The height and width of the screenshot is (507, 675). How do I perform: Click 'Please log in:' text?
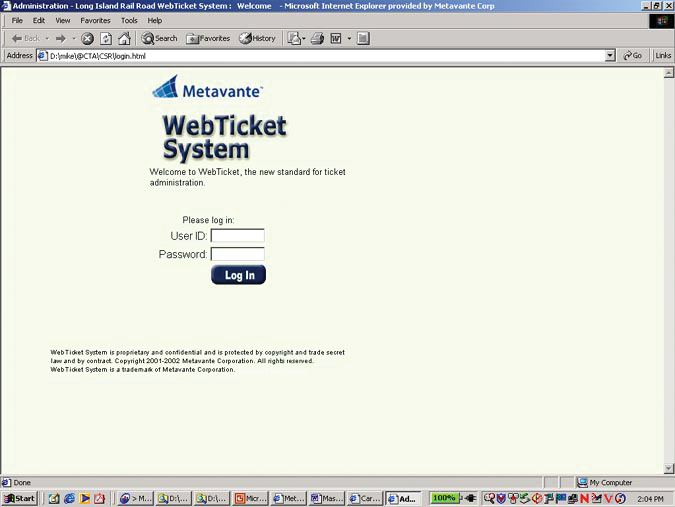208,220
